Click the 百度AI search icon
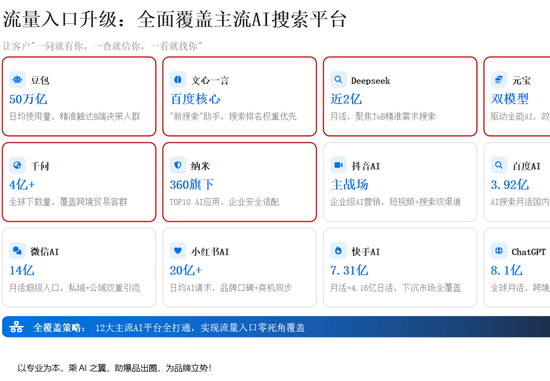 point(499,165)
